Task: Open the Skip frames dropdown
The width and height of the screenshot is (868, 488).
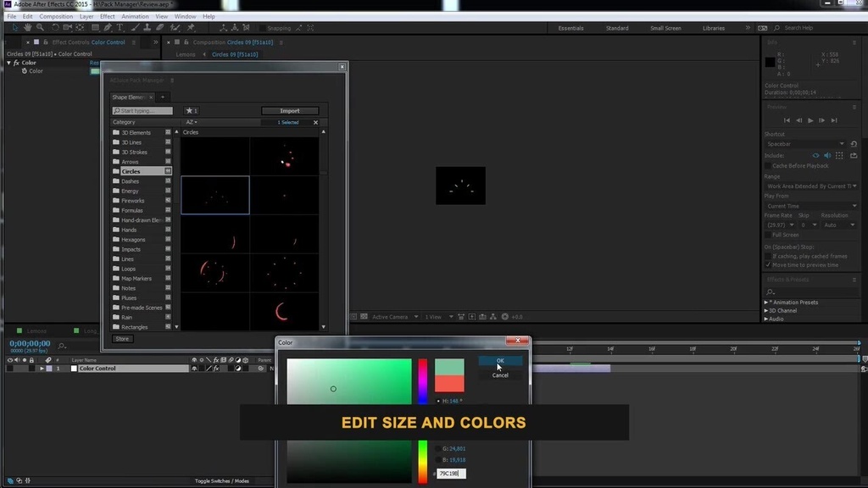Action: pyautogui.click(x=808, y=225)
